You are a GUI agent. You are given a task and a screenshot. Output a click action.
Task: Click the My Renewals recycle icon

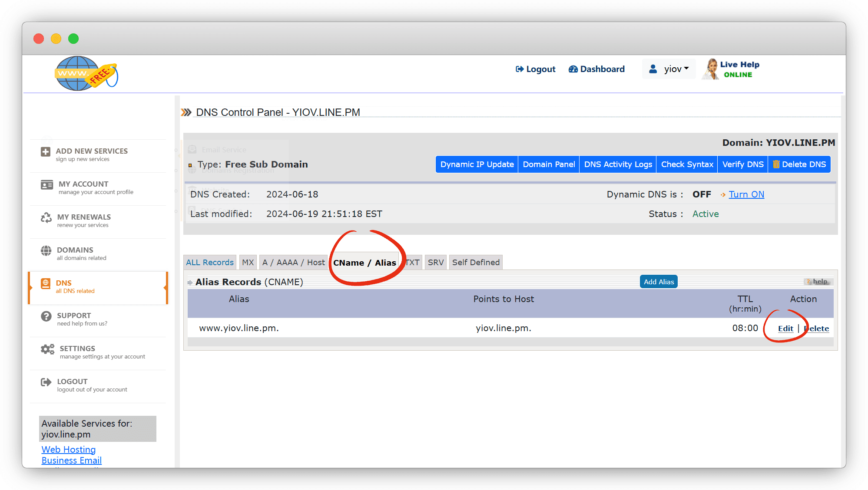point(46,218)
